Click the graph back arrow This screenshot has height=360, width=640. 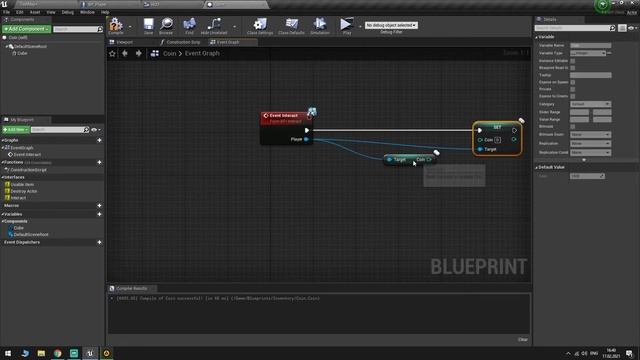[x=125, y=53]
